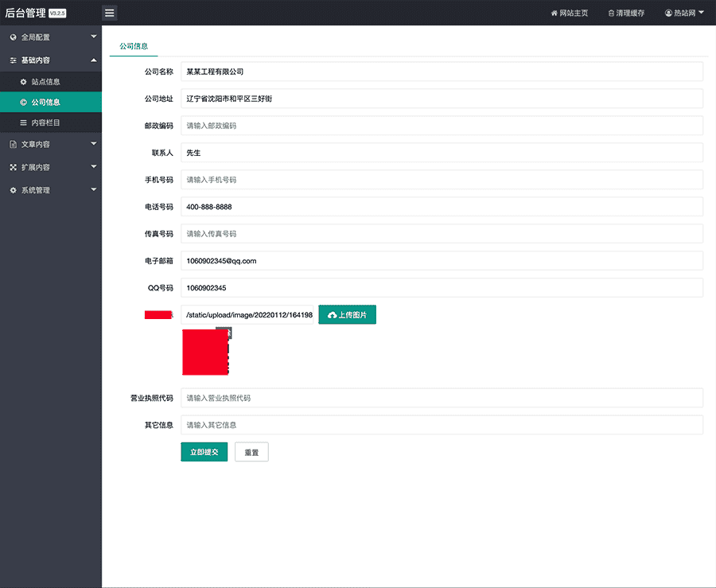
Task: Select the 公司信息 tab
Action: 134,46
